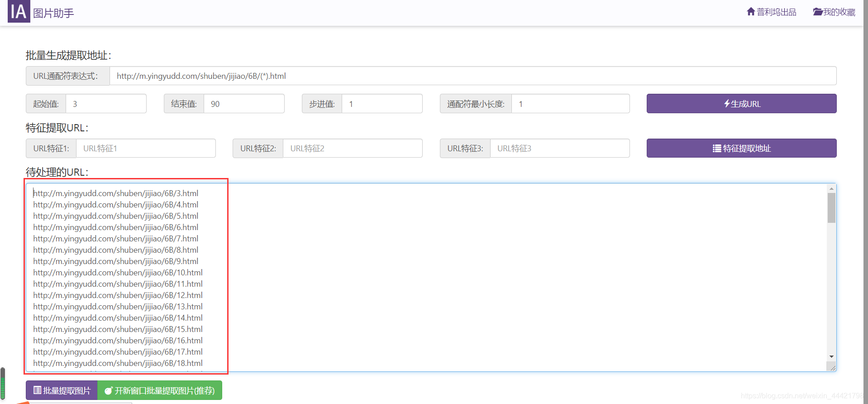868x404 pixels.
Task: Click the 生成URL button
Action: pos(741,104)
